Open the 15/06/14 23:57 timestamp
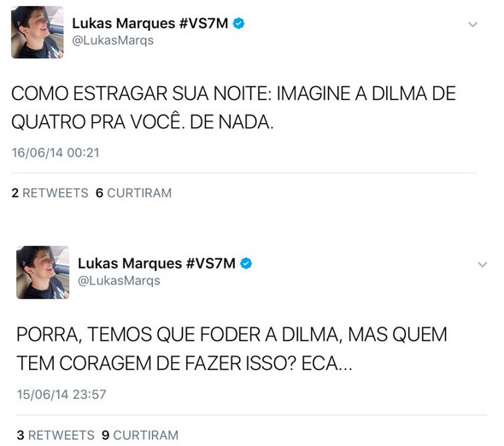Image resolution: width=504 pixels, height=446 pixels. (62, 395)
